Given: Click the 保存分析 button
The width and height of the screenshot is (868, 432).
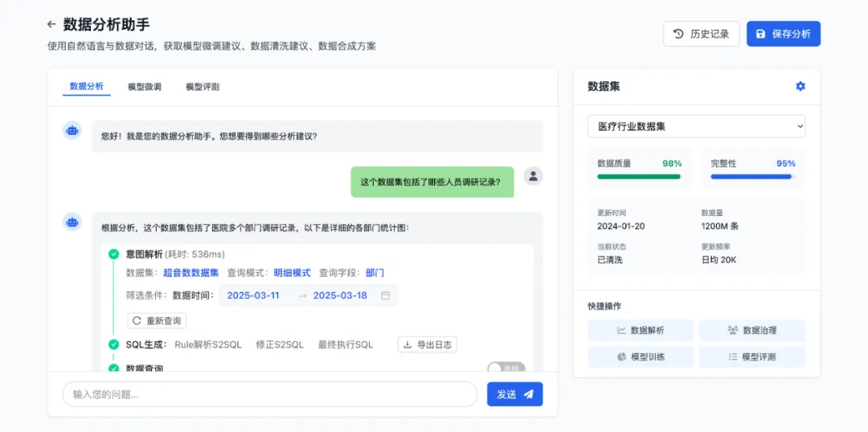Looking at the screenshot, I should [784, 34].
